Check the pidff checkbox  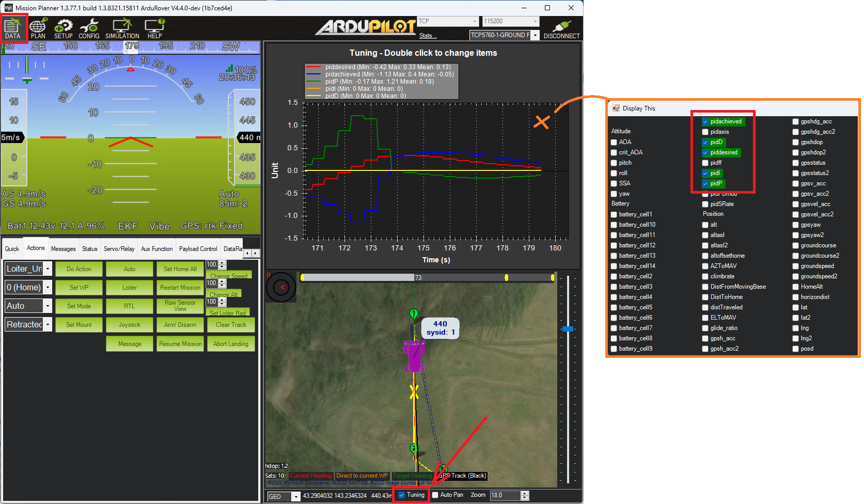click(705, 163)
